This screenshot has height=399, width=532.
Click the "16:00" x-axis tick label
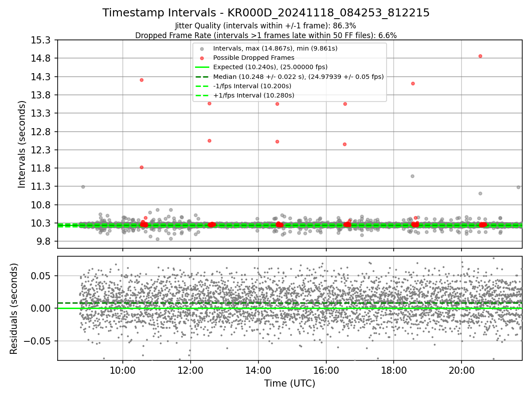tap(326, 370)
